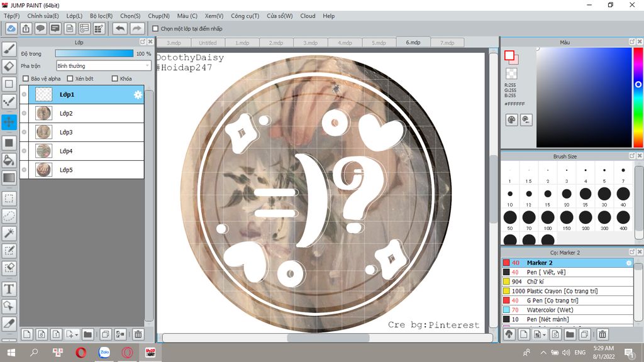644x362 pixels.
Task: Switch to the Untitled tab
Action: click(208, 43)
